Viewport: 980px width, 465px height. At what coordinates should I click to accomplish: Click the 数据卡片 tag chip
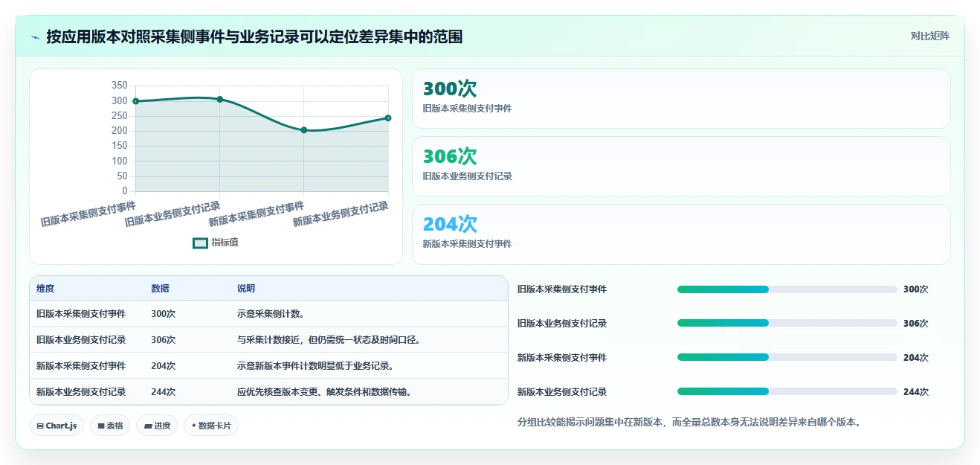(211, 426)
